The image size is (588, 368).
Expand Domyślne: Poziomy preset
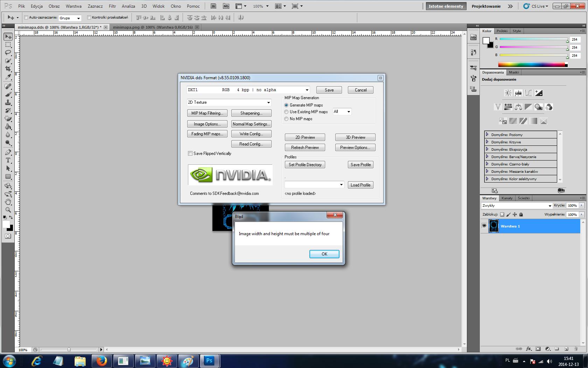487,135
